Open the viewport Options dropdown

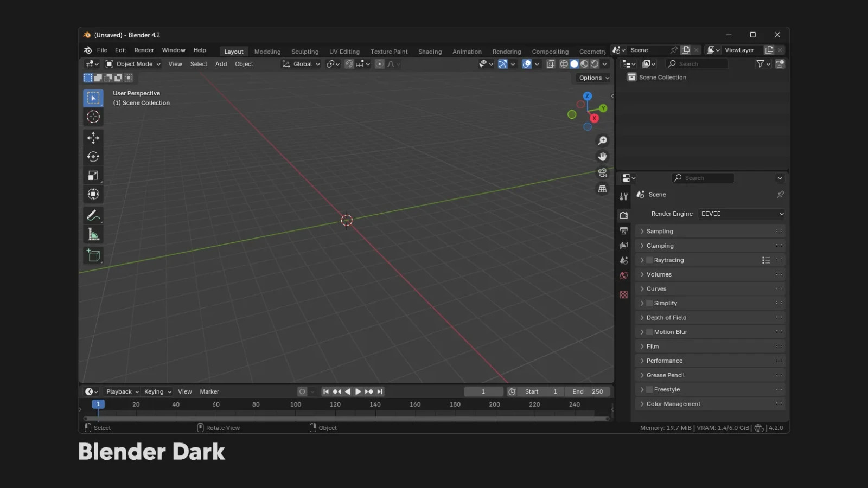(594, 78)
